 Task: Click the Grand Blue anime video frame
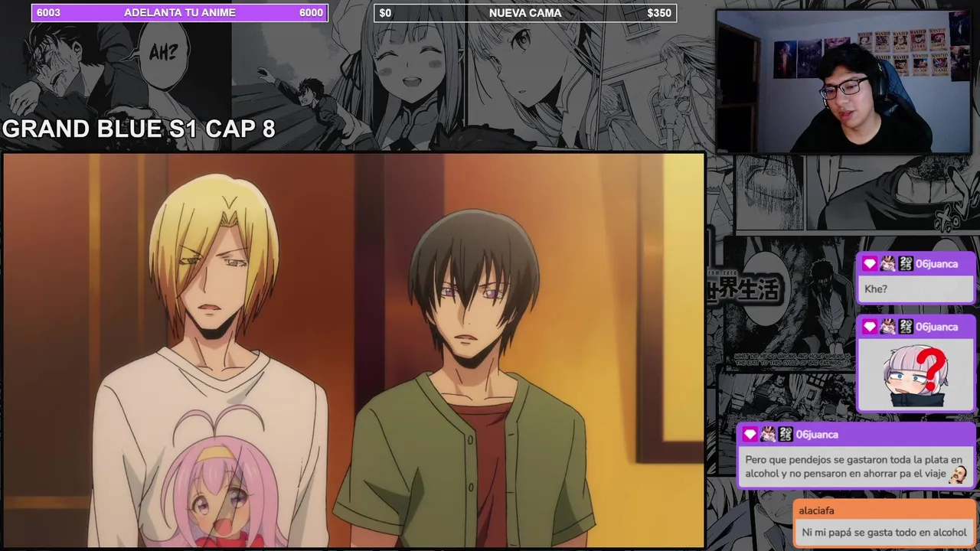pyautogui.click(x=353, y=350)
